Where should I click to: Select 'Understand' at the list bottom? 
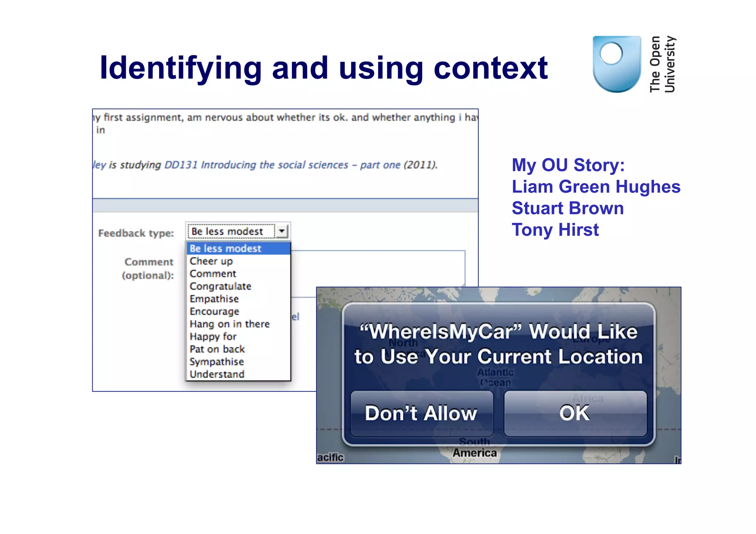coord(238,374)
